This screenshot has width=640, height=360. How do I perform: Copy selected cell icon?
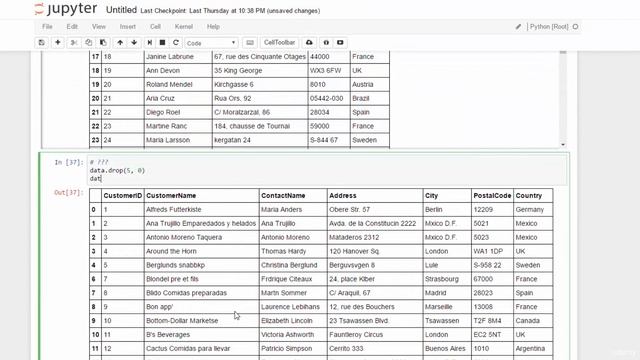tap(89, 42)
